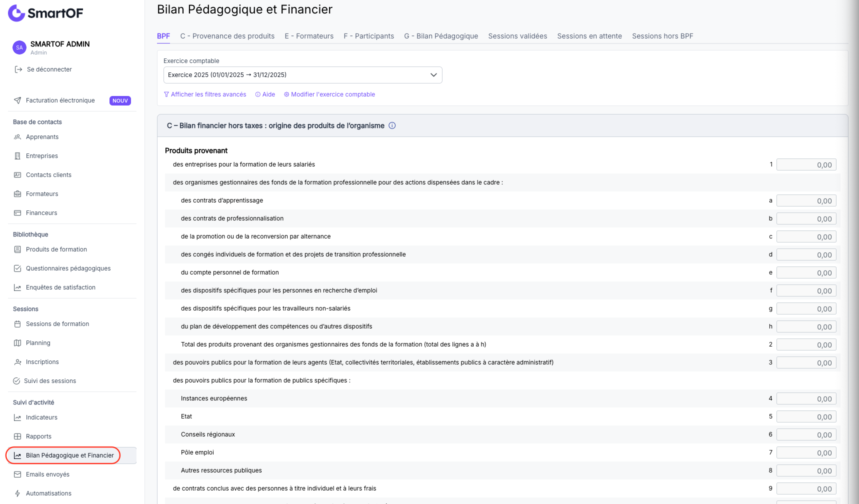
Task: Open the C - Provenance des produits tab
Action: click(227, 36)
